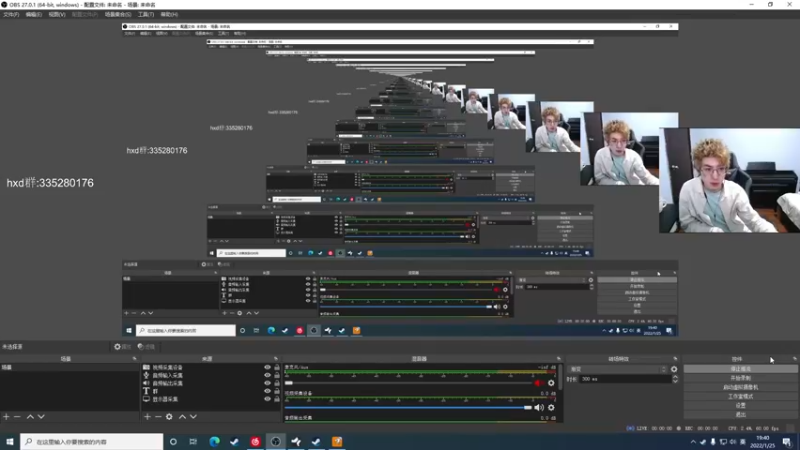
Task: Click 启动虚拟摄像机 button
Action: coord(740,387)
